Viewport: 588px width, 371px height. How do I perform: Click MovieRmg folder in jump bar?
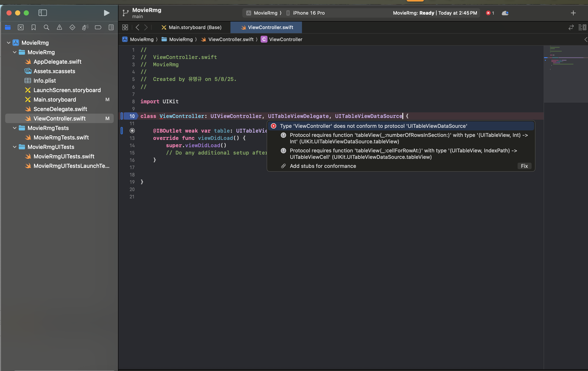pos(177,39)
